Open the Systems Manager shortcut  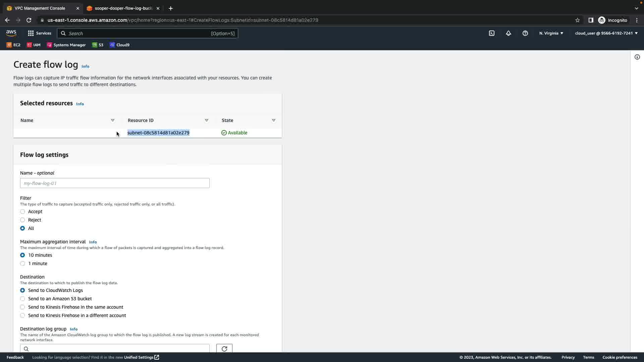[66, 45]
